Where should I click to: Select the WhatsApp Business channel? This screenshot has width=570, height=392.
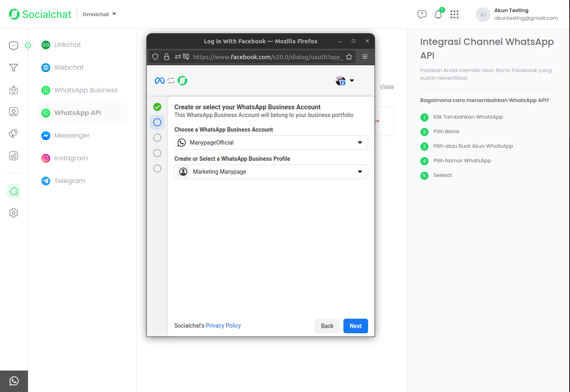(x=86, y=90)
